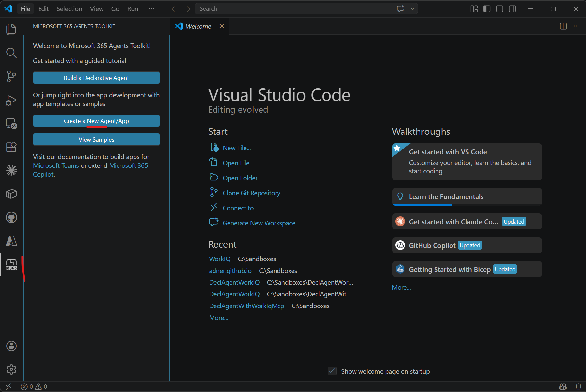Expand the chat dropdown arrow in title bar
The image size is (586, 392).
[412, 9]
